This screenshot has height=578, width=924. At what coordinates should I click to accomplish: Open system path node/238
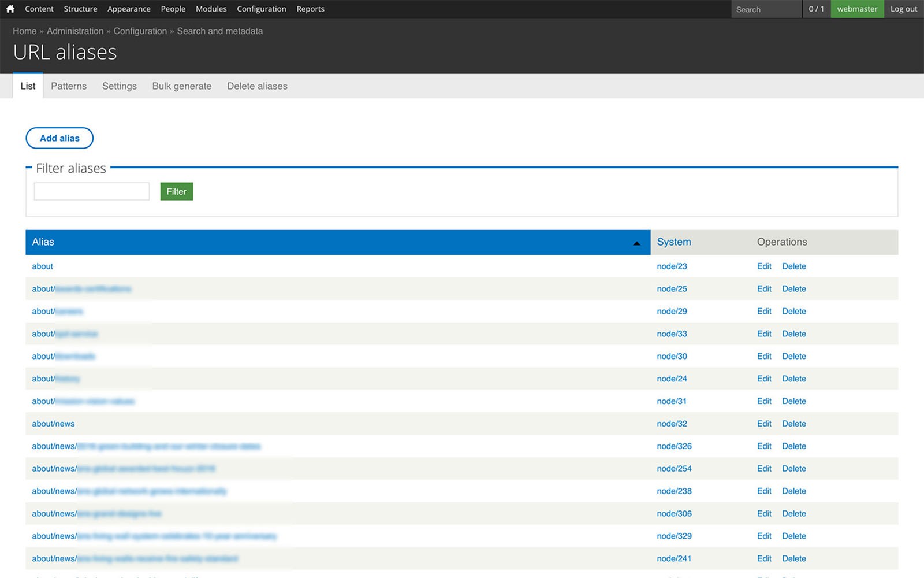tap(674, 491)
